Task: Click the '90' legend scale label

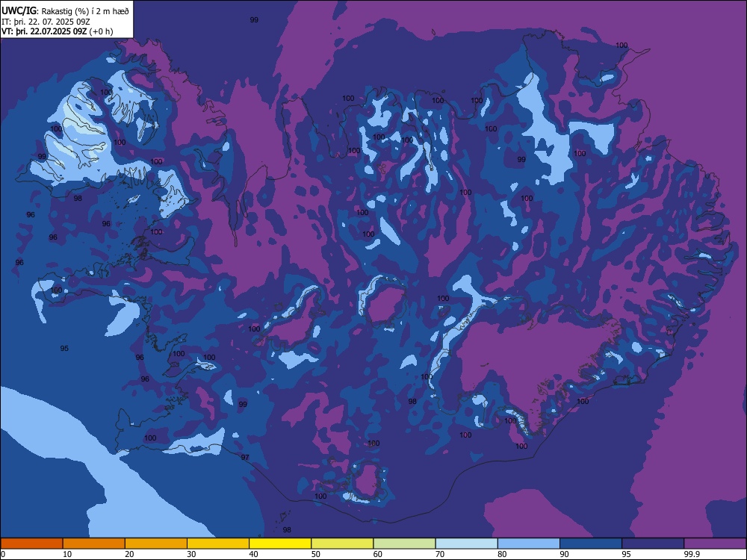Action: pyautogui.click(x=565, y=554)
